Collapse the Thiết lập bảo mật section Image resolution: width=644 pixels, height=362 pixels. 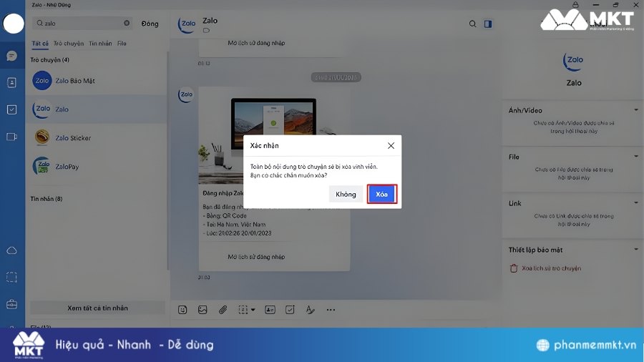pos(636,249)
